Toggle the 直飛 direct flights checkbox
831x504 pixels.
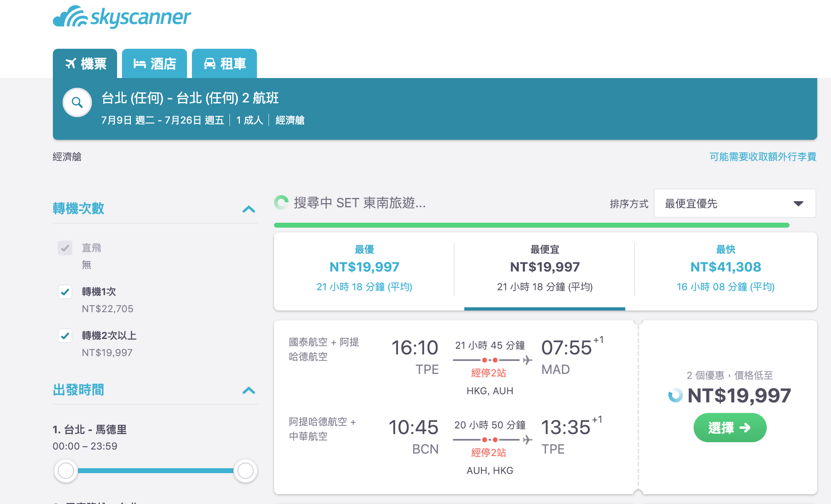[65, 248]
